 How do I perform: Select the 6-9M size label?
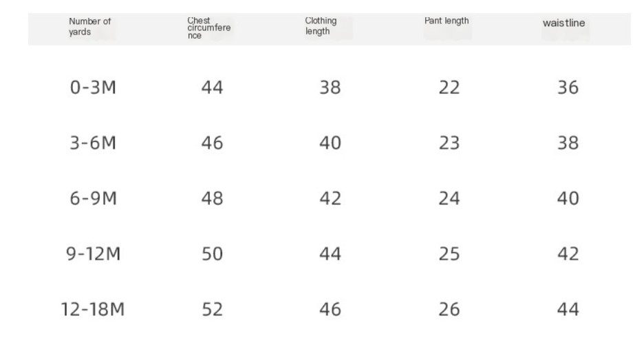pyautogui.click(x=93, y=199)
